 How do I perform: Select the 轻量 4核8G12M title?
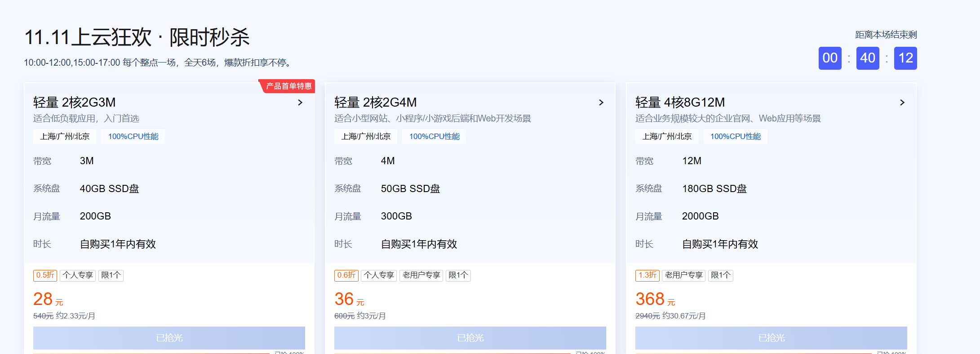coord(680,103)
